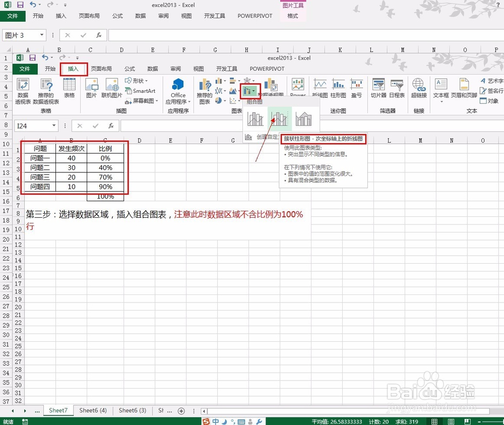The height and width of the screenshot is (425, 504).
Task: Click the horizontal scrollbar left arrow
Action: pos(204,411)
